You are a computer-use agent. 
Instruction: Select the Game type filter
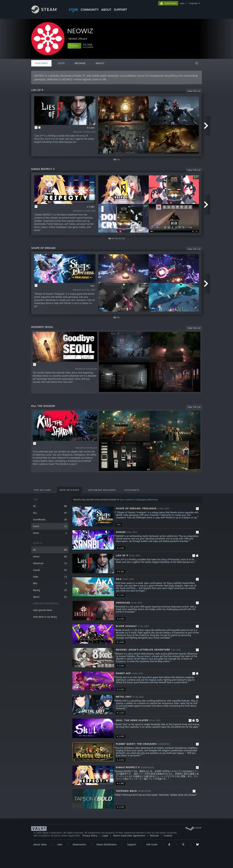pyautogui.click(x=50, y=526)
